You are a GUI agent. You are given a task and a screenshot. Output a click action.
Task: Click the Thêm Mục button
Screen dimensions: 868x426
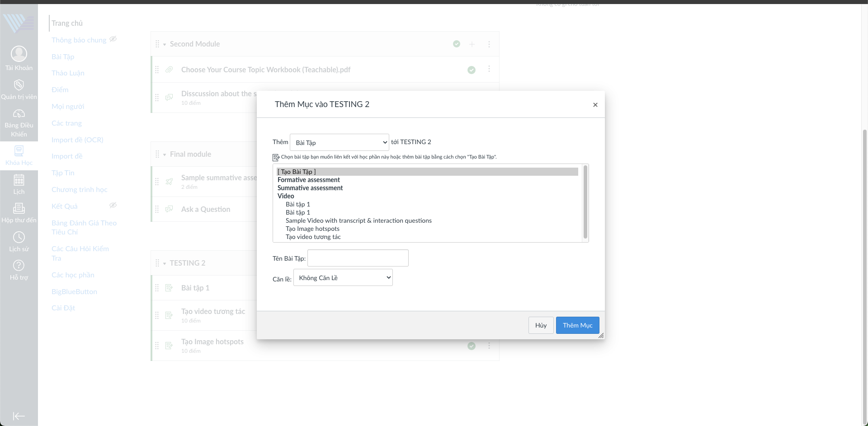(577, 325)
